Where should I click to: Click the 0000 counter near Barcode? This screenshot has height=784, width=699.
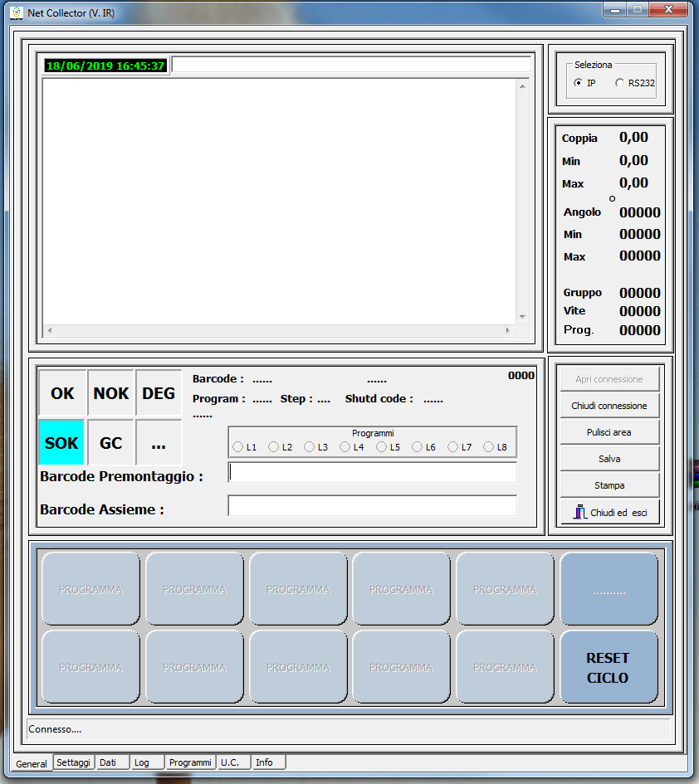pos(521,376)
